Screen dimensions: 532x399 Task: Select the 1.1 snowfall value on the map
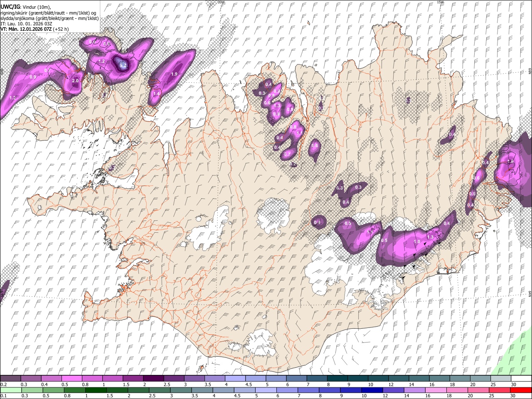[x=300, y=133]
